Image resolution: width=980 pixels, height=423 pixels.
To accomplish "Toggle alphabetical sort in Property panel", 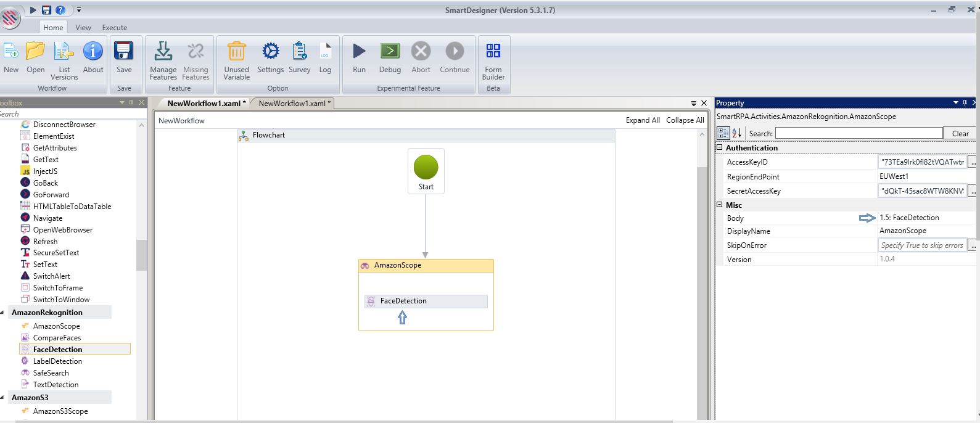I will coord(737,133).
